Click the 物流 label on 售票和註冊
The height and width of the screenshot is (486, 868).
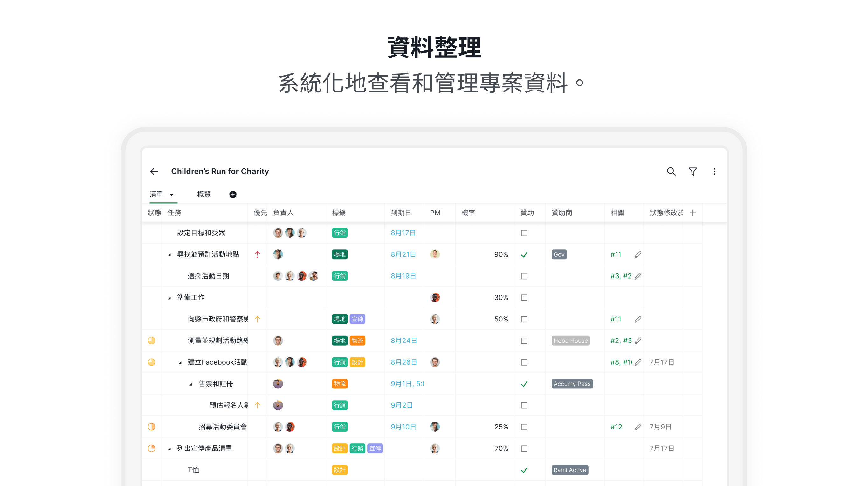(x=340, y=384)
